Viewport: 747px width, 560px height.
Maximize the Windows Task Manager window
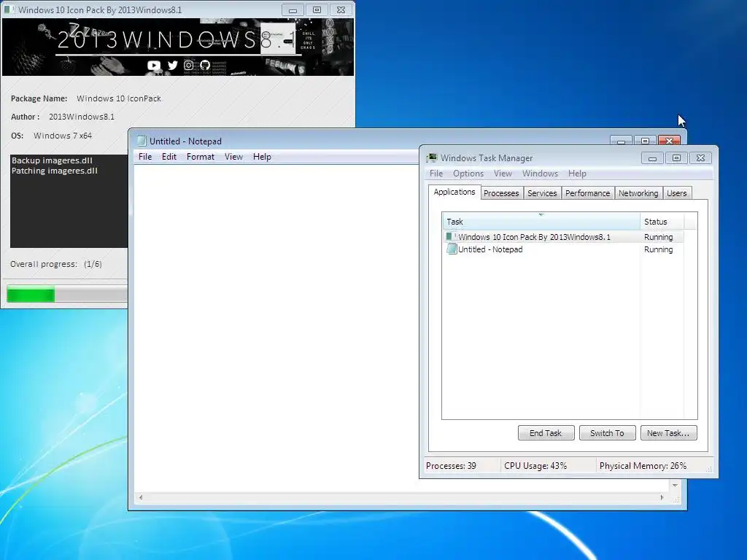point(676,158)
